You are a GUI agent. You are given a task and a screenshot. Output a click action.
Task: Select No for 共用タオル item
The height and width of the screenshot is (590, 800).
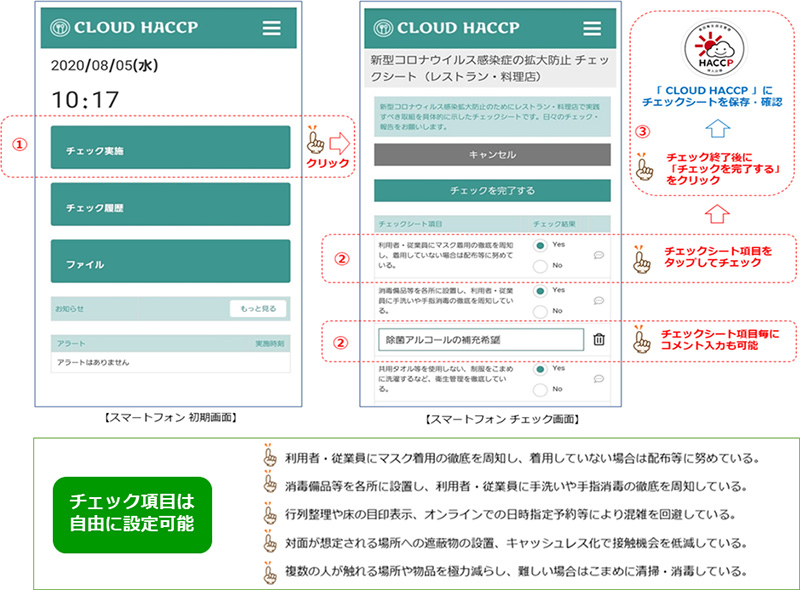pos(540,390)
